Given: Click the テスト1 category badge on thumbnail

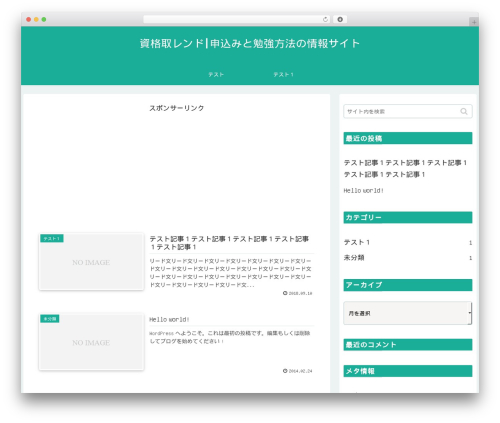Looking at the screenshot, I should pyautogui.click(x=52, y=238).
